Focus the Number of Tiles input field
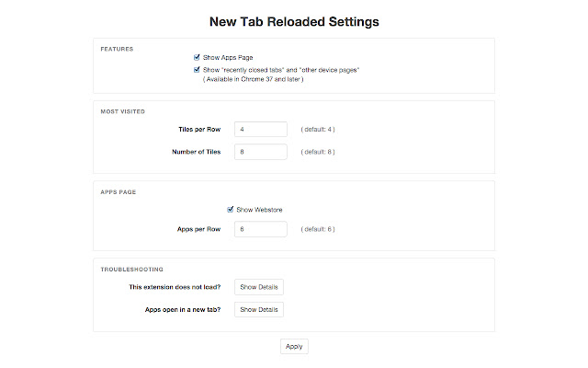Screen dimensions: 588x368 tap(261, 151)
